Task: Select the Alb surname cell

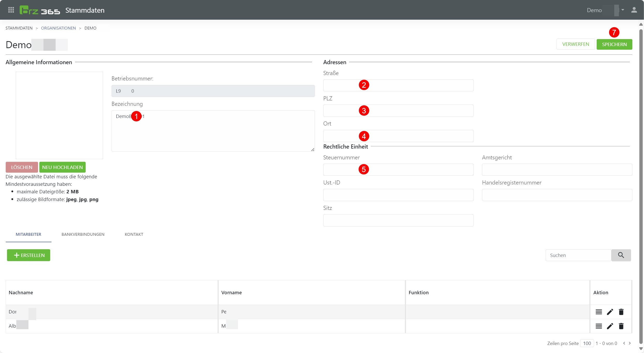Action: click(112, 326)
